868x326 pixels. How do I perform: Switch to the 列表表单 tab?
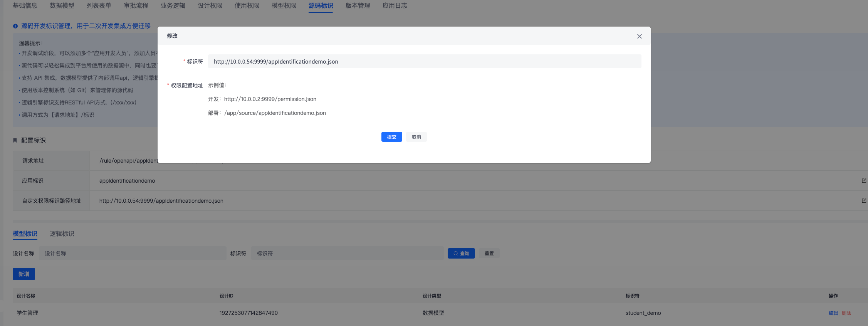point(99,6)
